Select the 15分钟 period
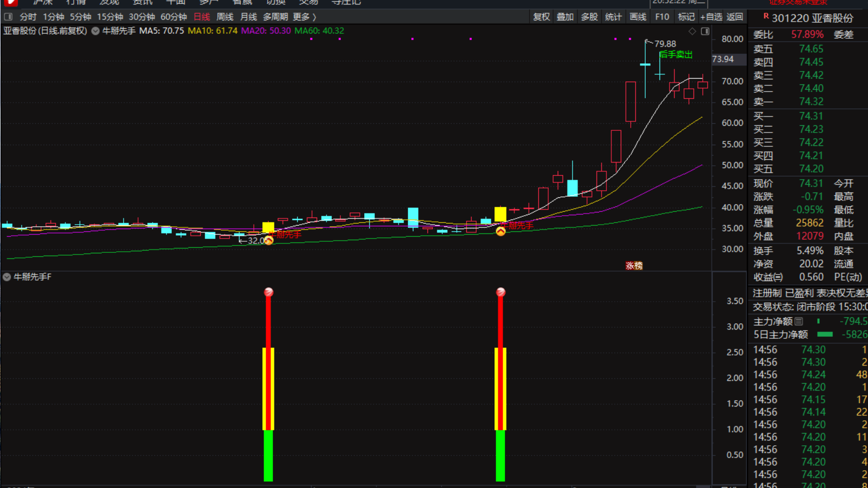 tap(110, 17)
